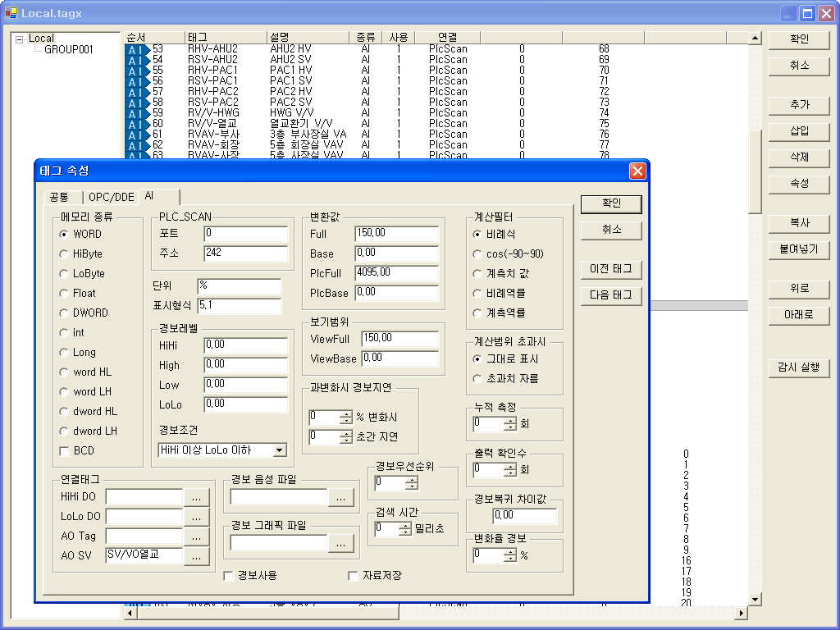Viewport: 840px width, 630px height.
Task: Click the AI icon for row 60 RV/V-열교
Action: (x=138, y=124)
